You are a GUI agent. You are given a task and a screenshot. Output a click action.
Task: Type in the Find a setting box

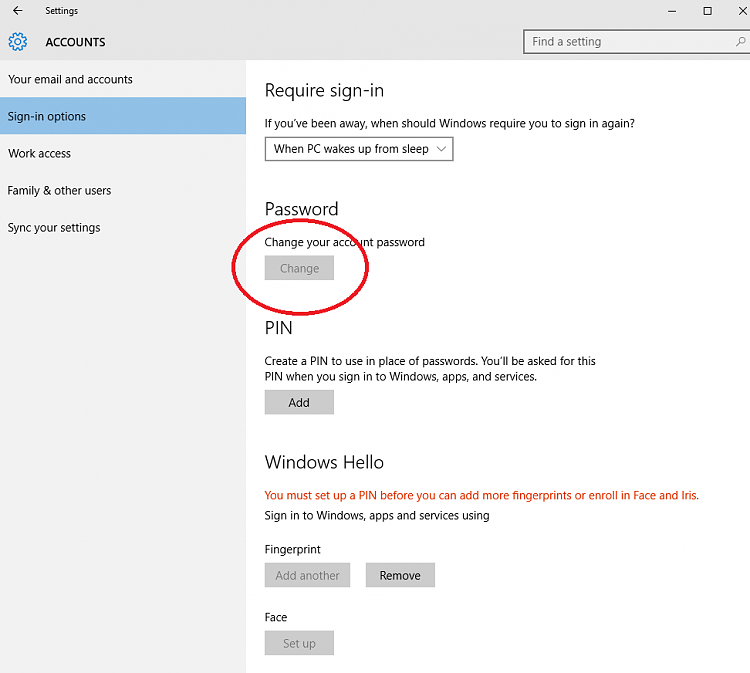point(625,42)
